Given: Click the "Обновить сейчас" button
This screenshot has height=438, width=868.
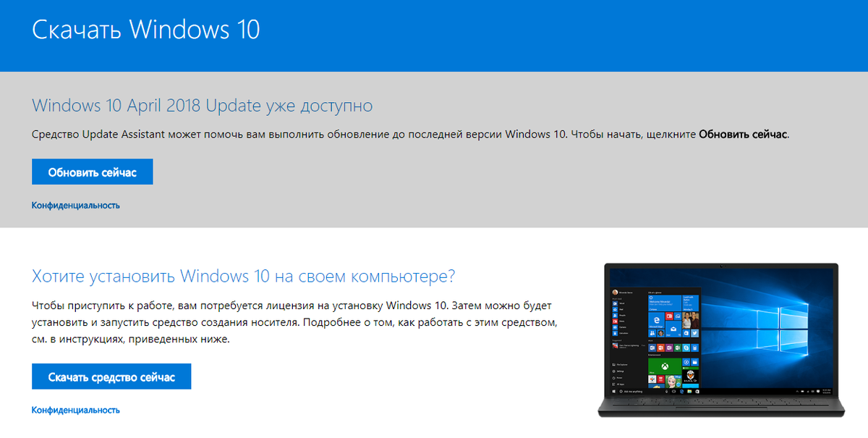Looking at the screenshot, I should [x=92, y=172].
